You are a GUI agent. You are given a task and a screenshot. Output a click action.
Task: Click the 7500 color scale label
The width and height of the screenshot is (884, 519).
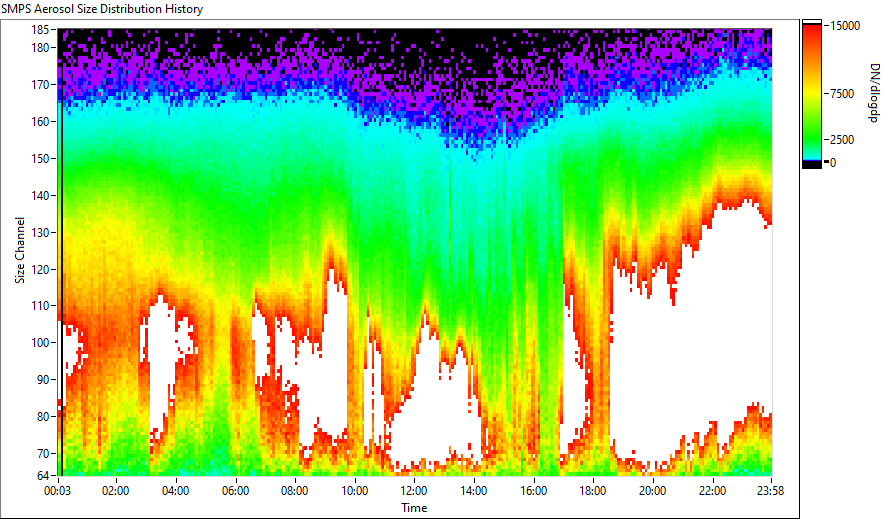[x=842, y=94]
